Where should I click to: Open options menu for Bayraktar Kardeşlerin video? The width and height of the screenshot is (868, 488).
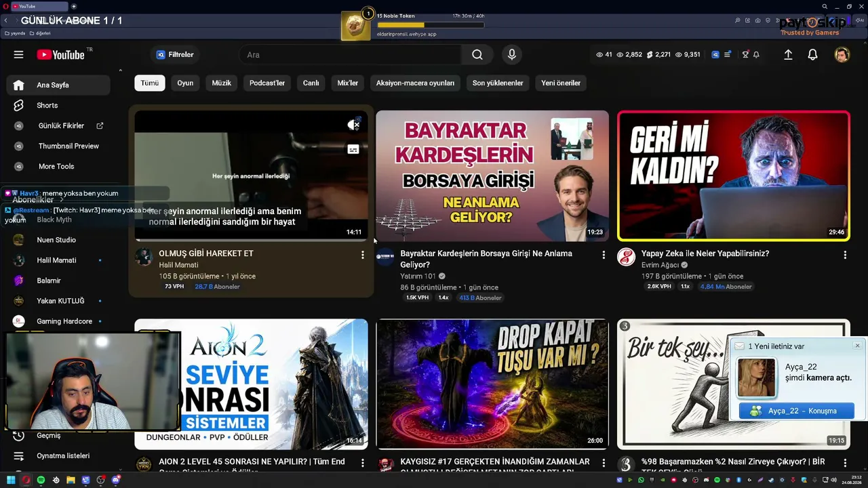pos(604,255)
